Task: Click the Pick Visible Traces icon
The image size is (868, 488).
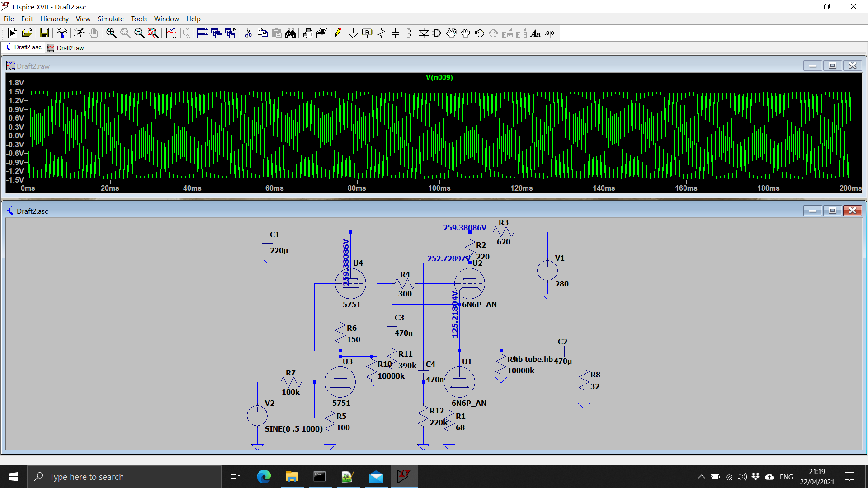Action: point(171,33)
